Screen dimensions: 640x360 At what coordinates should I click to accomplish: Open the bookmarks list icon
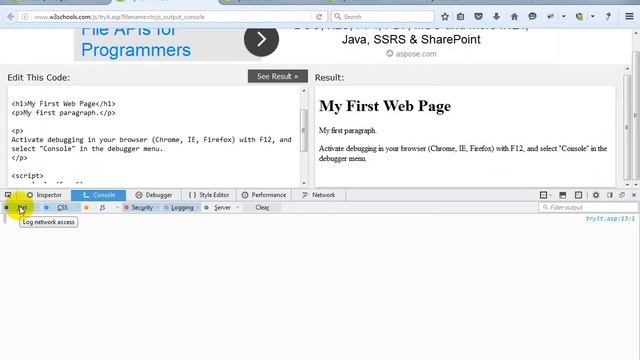[x=460, y=17]
